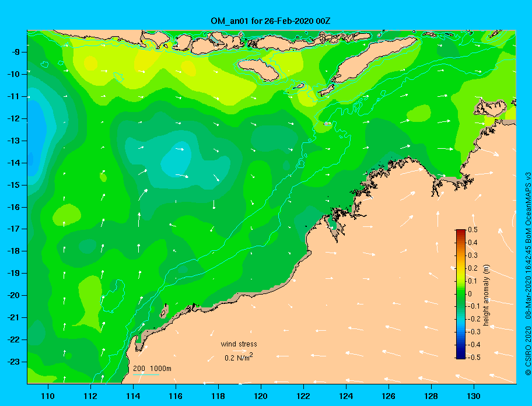The width and height of the screenshot is (532, 406).
Task: Click the height anomaly color bar
Action: coord(461,294)
